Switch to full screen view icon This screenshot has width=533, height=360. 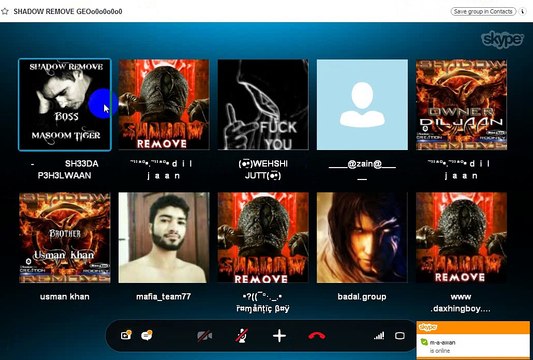(x=400, y=336)
